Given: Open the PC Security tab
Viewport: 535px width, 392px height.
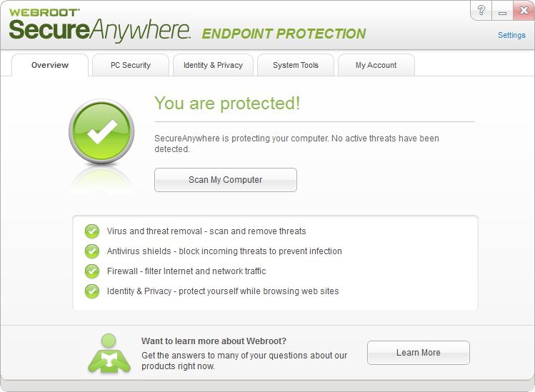Looking at the screenshot, I should coord(131,65).
